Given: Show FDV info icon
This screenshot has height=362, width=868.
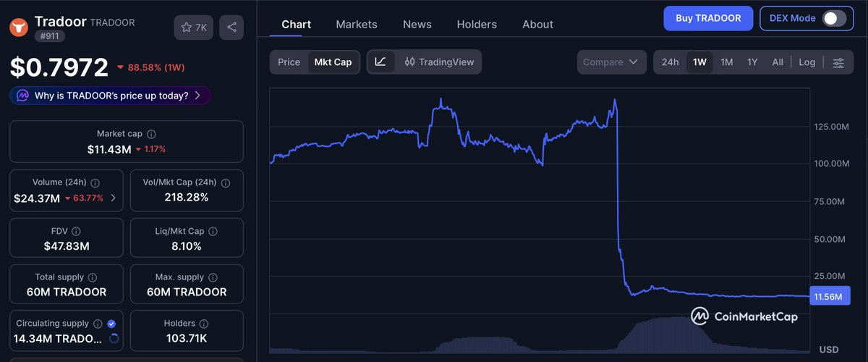Looking at the screenshot, I should (x=77, y=232).
